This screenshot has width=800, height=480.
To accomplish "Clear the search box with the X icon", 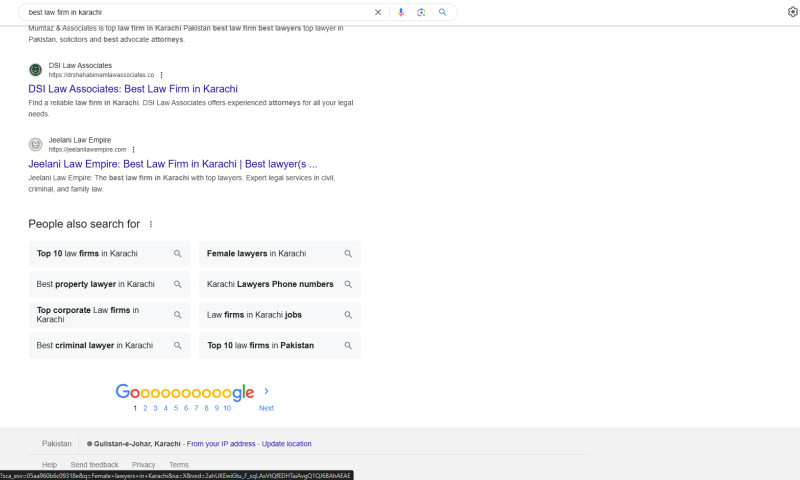I will (378, 12).
